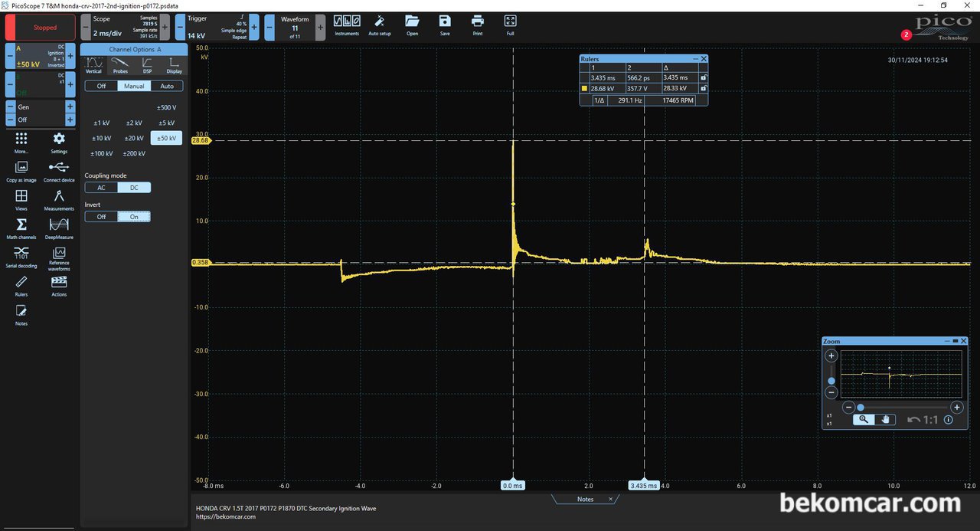The width and height of the screenshot is (980, 531).
Task: Select AC coupling mode
Action: tap(101, 188)
